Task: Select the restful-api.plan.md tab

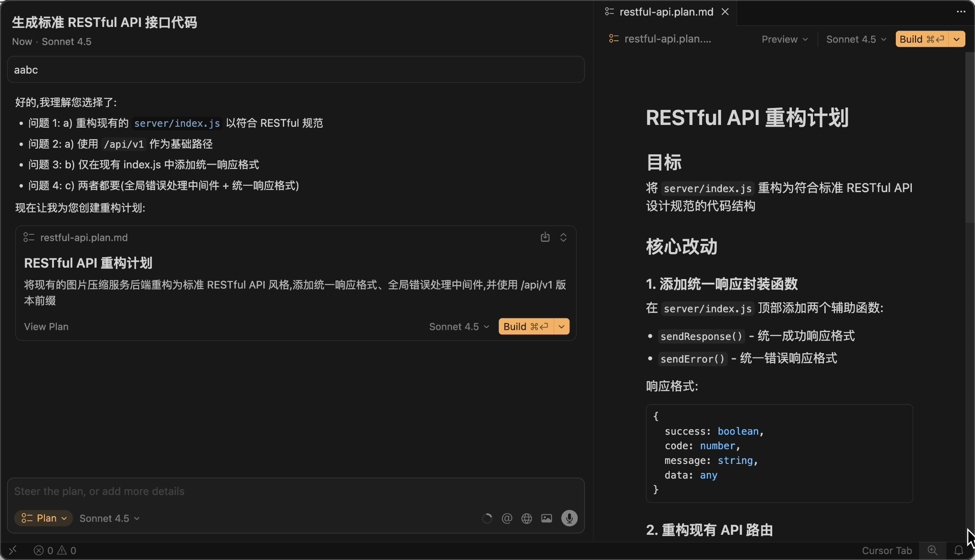Action: point(666,11)
